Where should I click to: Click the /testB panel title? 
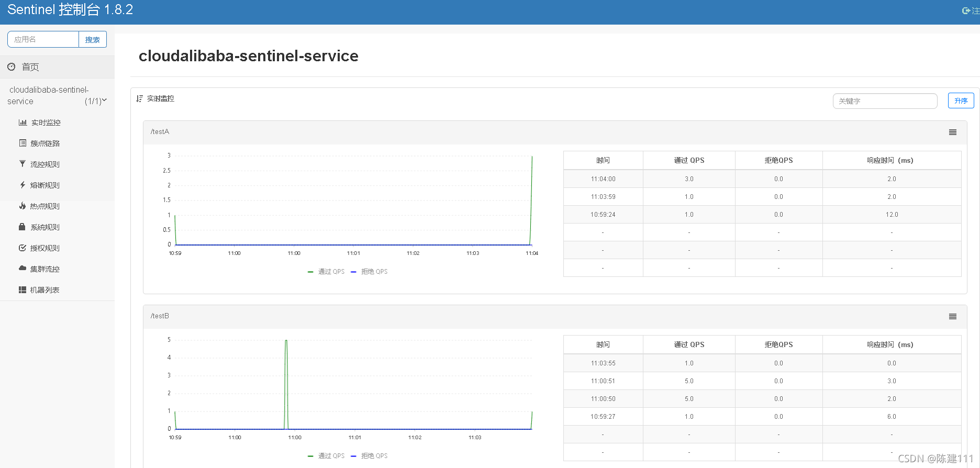[x=160, y=316]
